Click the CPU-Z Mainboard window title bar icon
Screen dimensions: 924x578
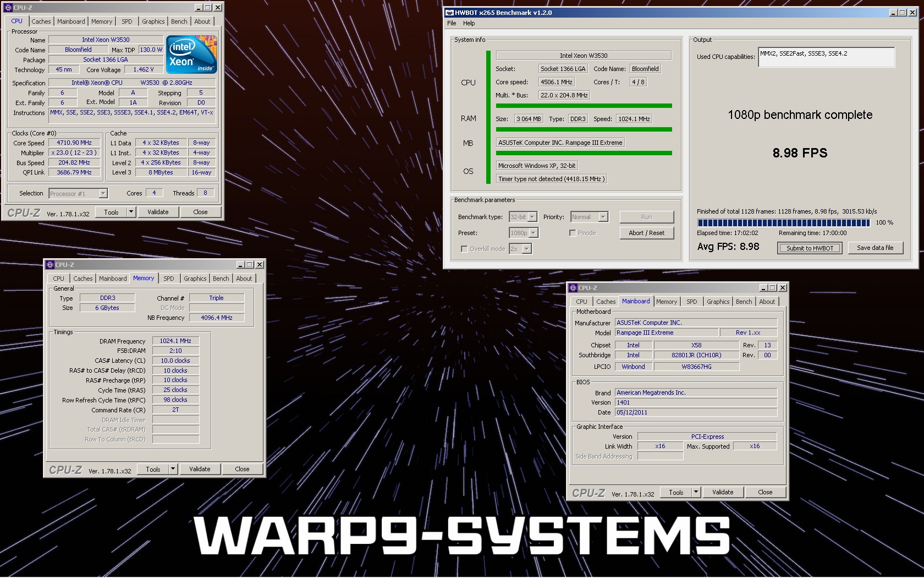tap(573, 288)
